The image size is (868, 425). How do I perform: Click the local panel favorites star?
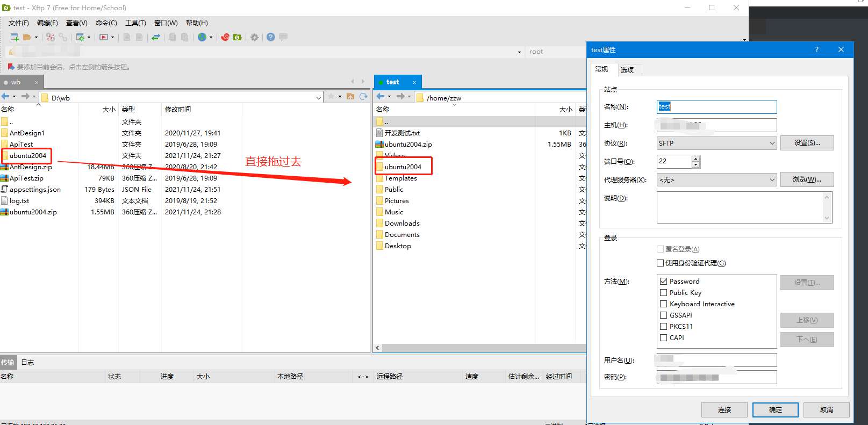(331, 96)
